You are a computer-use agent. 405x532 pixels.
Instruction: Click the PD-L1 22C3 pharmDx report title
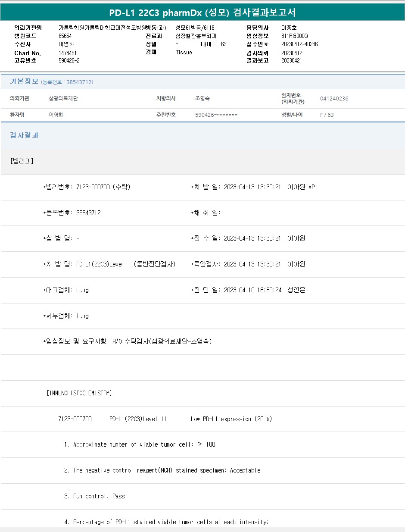(x=202, y=13)
